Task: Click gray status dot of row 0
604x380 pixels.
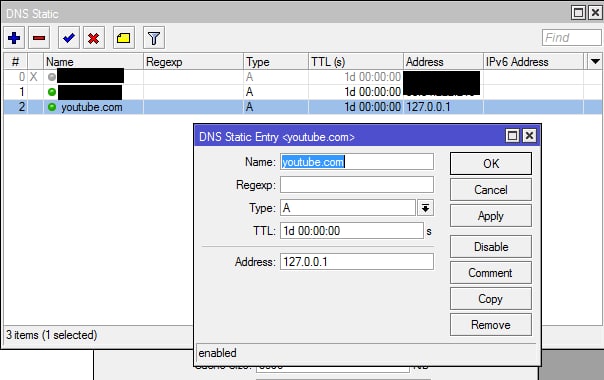Action: click(x=52, y=77)
